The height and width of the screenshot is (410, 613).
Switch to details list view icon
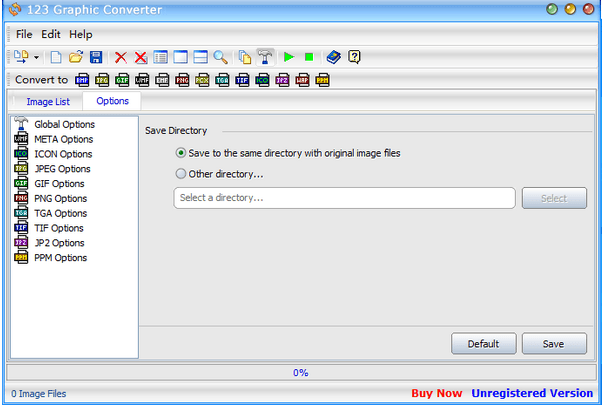point(161,57)
